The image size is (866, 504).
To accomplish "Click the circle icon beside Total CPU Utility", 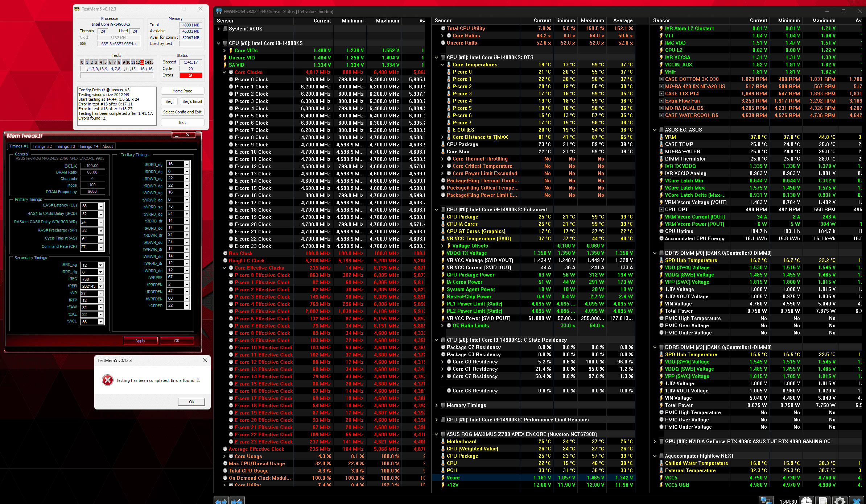I will point(443,28).
